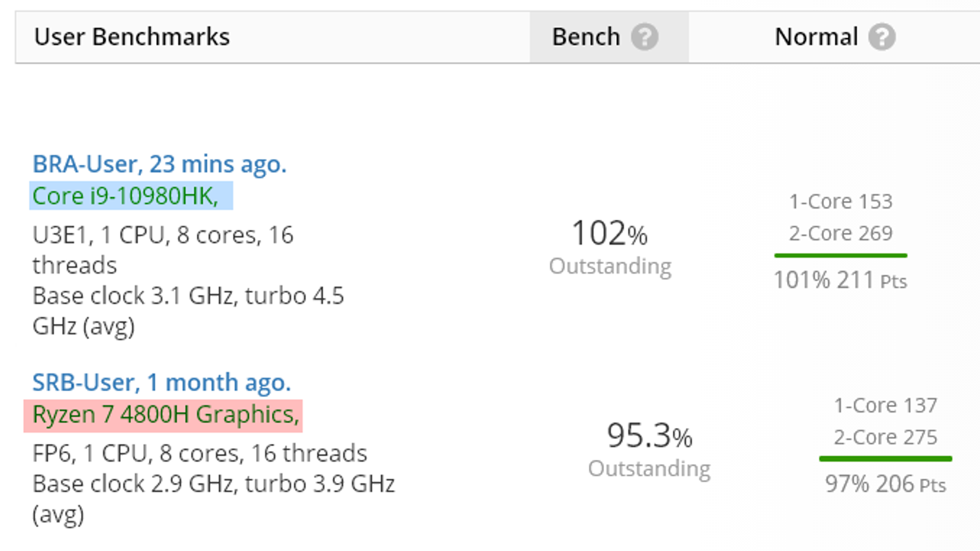The width and height of the screenshot is (980, 551).
Task: Open SRB-User 1 month ago benchmark link
Action: [x=161, y=383]
